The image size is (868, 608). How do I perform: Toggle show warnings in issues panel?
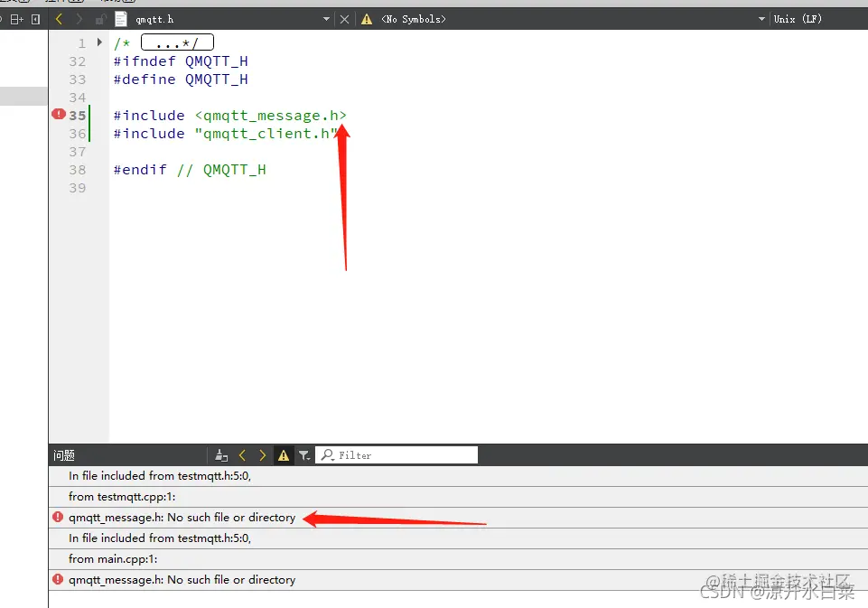pyautogui.click(x=284, y=455)
